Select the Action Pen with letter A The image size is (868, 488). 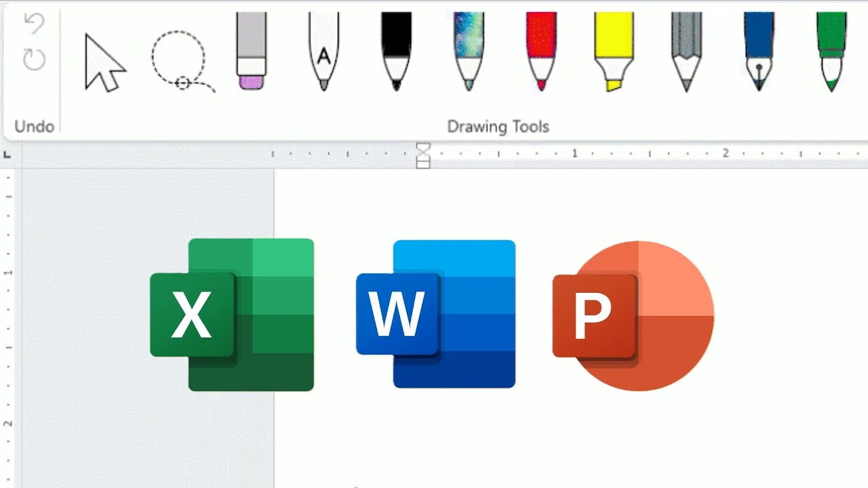pyautogui.click(x=323, y=51)
